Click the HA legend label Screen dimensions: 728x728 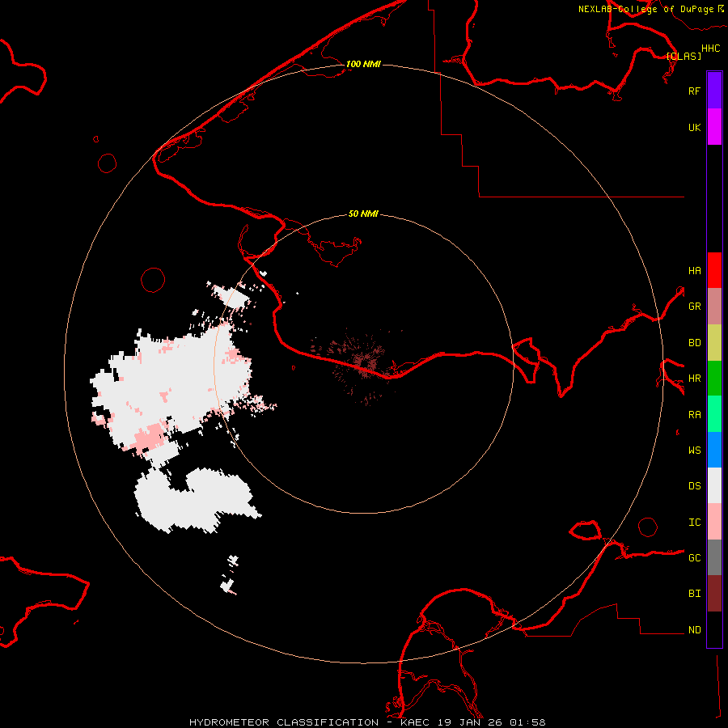click(x=694, y=270)
